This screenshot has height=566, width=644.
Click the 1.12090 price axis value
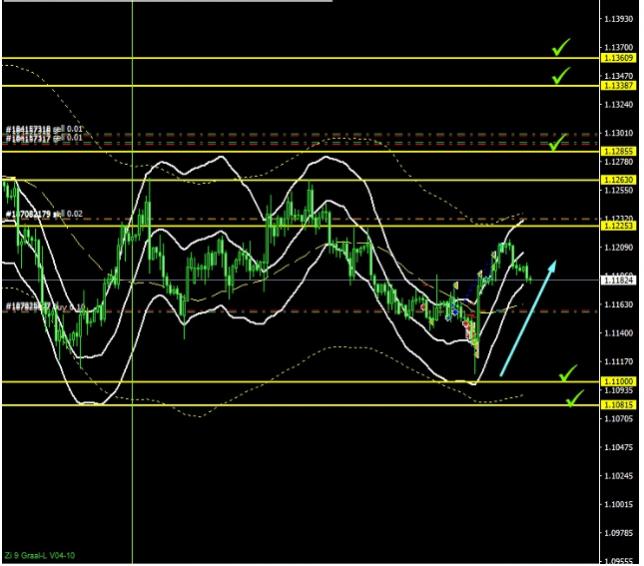pos(619,247)
